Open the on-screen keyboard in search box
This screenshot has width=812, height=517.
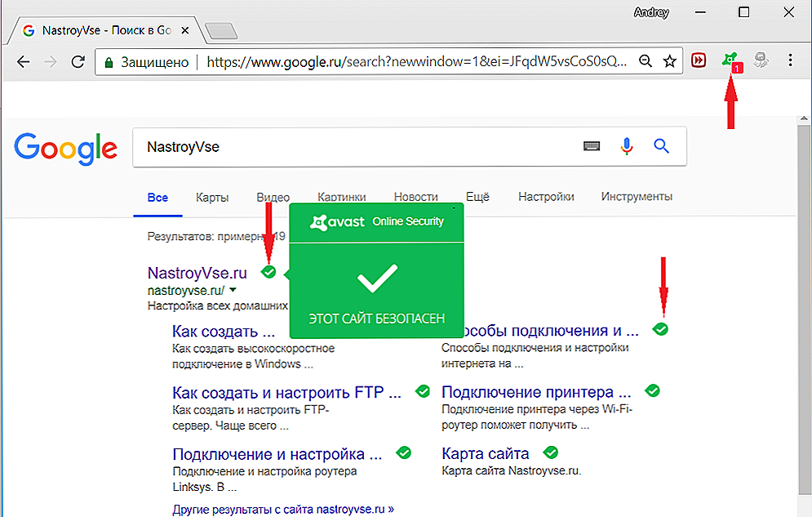click(592, 146)
